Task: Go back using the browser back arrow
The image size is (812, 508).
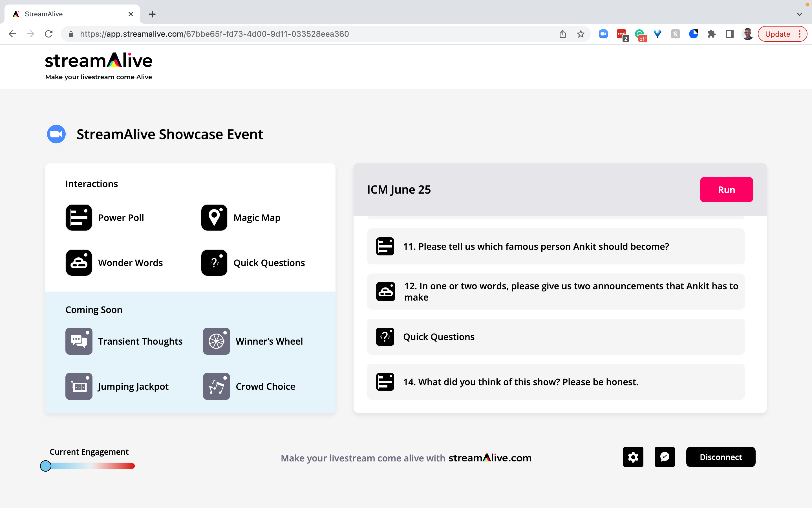Action: click(x=12, y=34)
